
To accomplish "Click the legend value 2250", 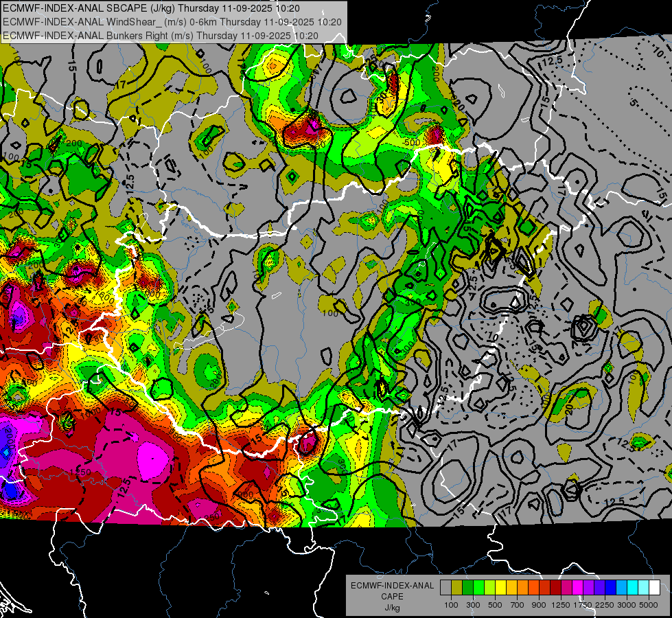I will [605, 605].
